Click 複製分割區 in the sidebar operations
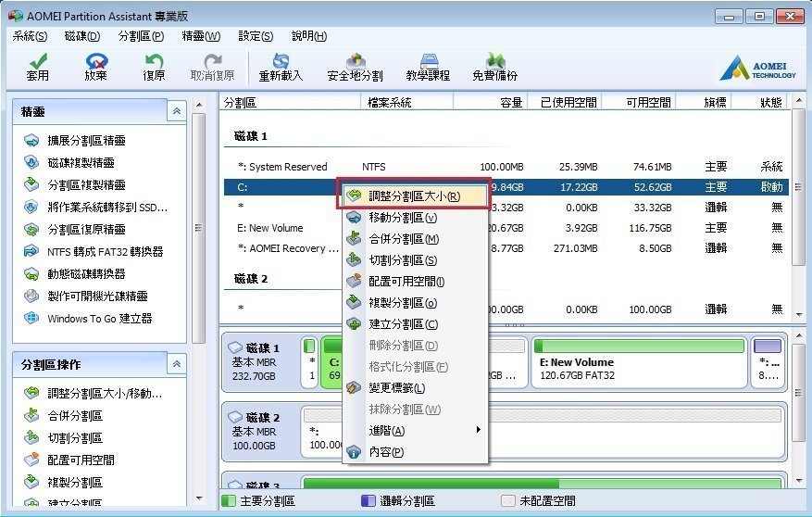This screenshot has height=517, width=812. 64,483
